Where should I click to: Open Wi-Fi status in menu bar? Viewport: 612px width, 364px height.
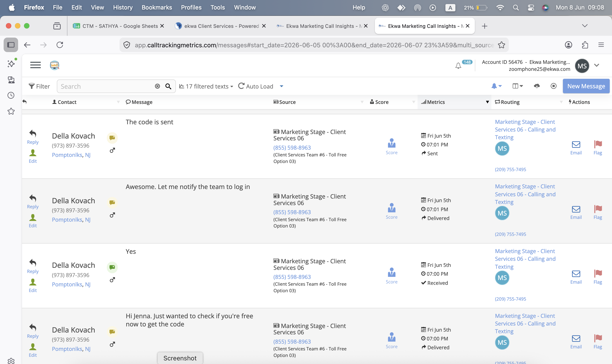pos(500,7)
